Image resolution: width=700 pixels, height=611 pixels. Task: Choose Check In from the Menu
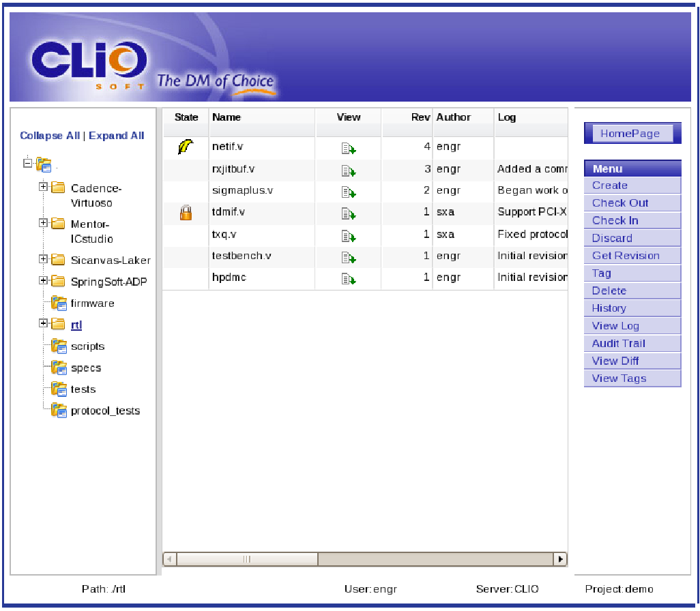tap(632, 220)
